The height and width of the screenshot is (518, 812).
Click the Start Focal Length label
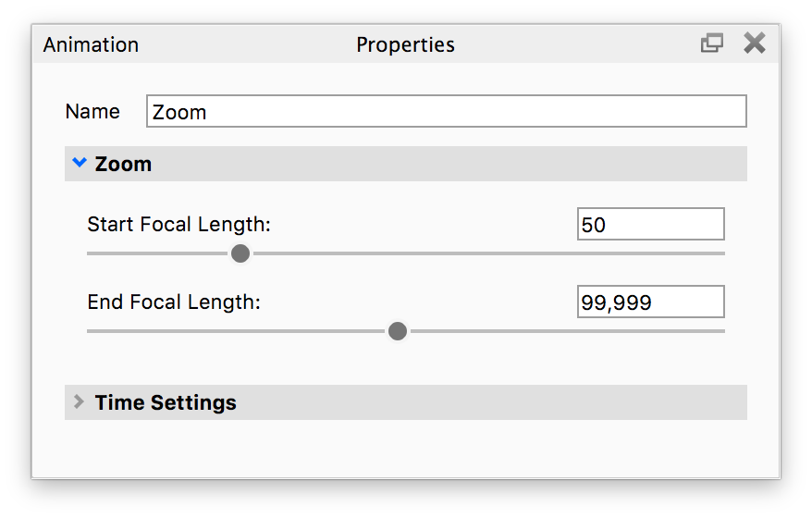[x=178, y=225]
